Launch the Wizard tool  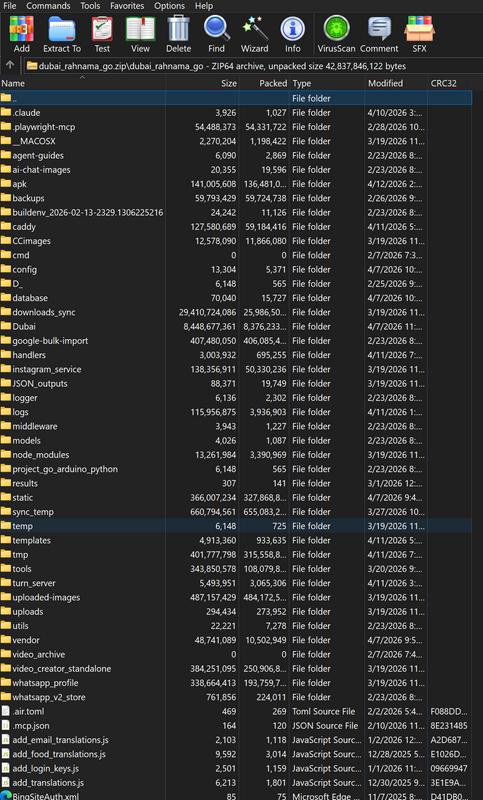[x=255, y=34]
